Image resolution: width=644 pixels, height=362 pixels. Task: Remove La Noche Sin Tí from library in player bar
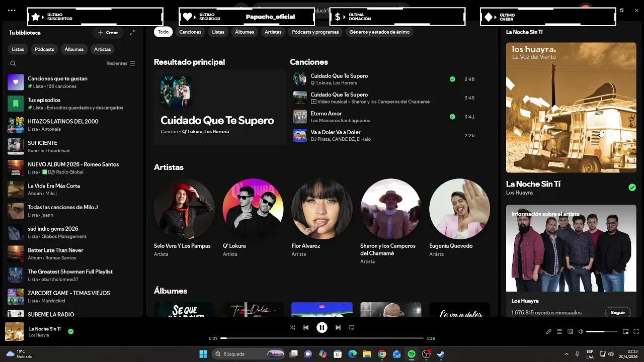click(x=71, y=331)
